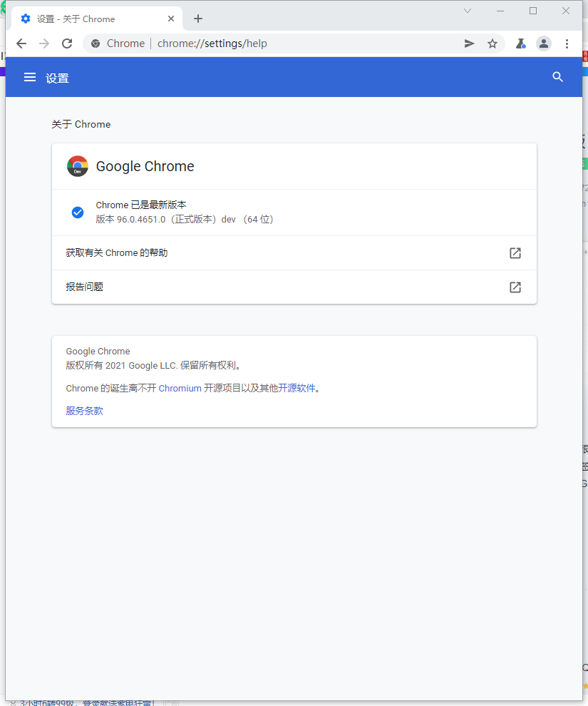Screen dimensions: 588x706
Task: Click the 关于 Chrome heading
Action: (81, 124)
